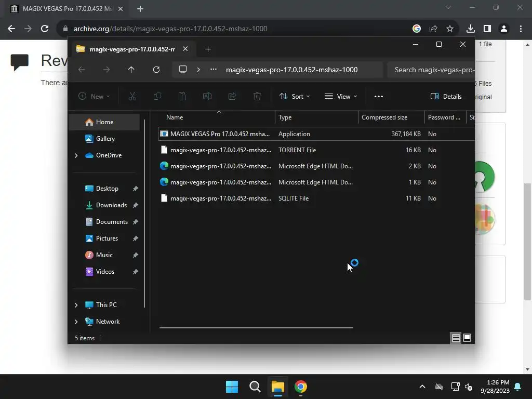Open a new File Explorer tab
Screen dimensions: 532x399
(208, 49)
